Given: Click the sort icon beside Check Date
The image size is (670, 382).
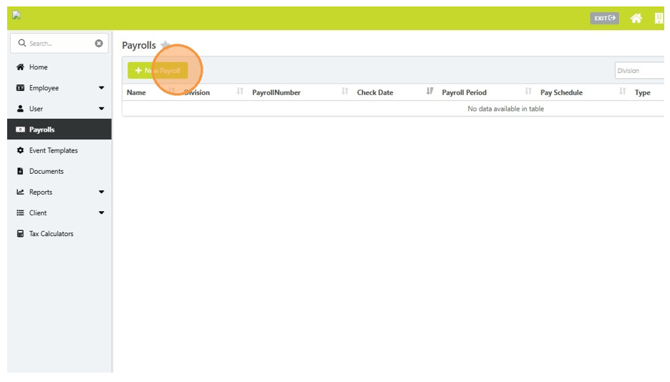Looking at the screenshot, I should pyautogui.click(x=430, y=91).
